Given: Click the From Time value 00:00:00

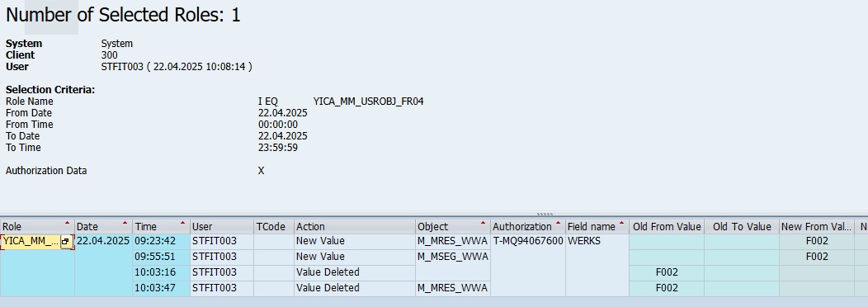Looking at the screenshot, I should (x=278, y=125).
